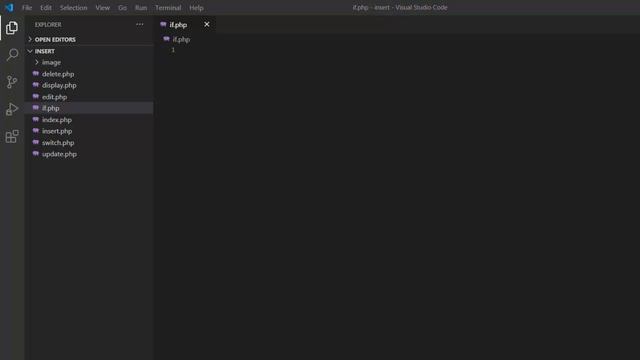
Task: Click the PHP icon in if.php tab
Action: 163,24
